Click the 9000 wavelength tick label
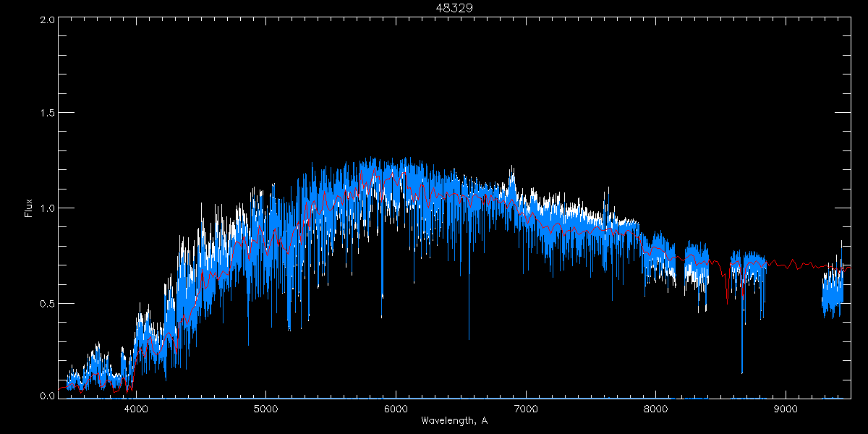This screenshot has width=868, height=434. (x=786, y=409)
